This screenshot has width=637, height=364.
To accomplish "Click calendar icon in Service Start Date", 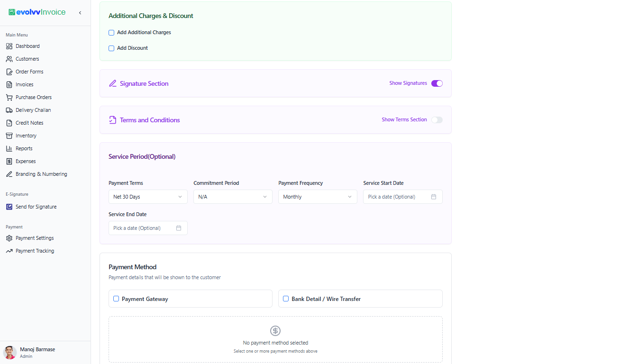I will pos(434,197).
